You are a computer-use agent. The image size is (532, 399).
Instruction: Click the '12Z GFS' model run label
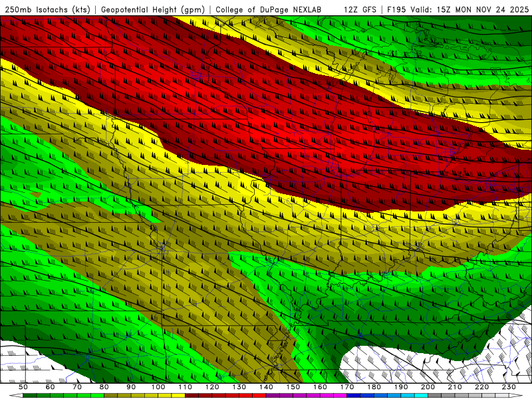[x=360, y=9]
